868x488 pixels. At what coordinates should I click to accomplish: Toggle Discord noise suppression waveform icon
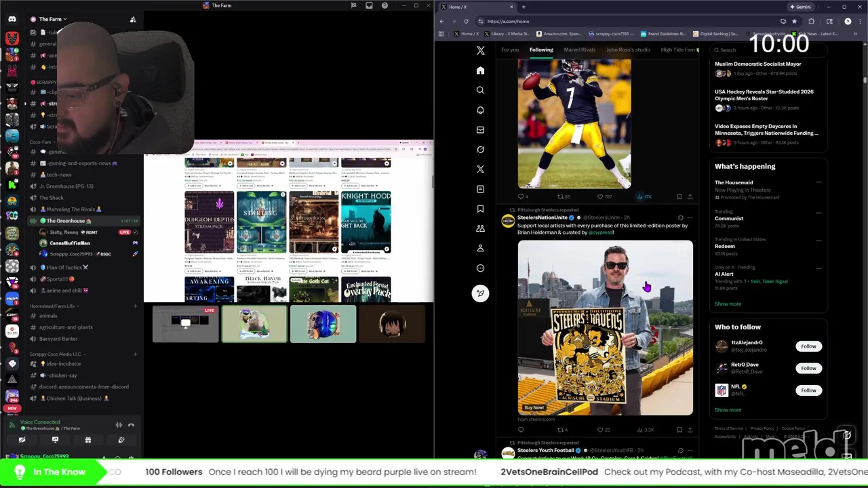click(x=119, y=425)
